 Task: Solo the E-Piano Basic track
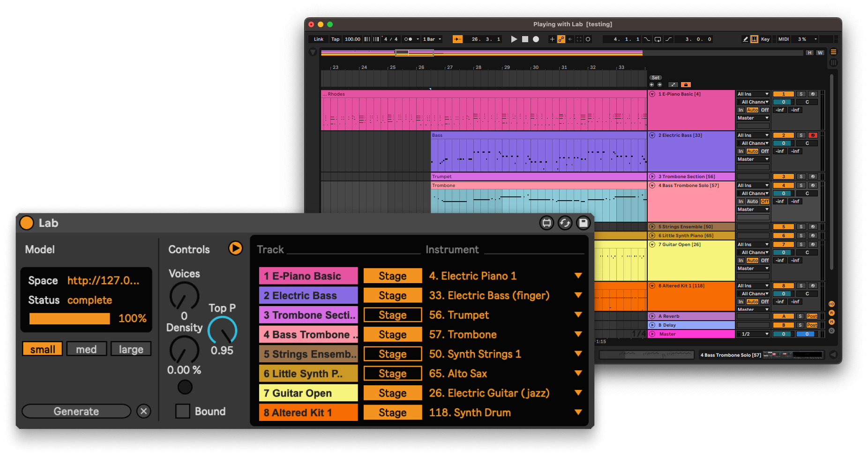click(x=801, y=94)
